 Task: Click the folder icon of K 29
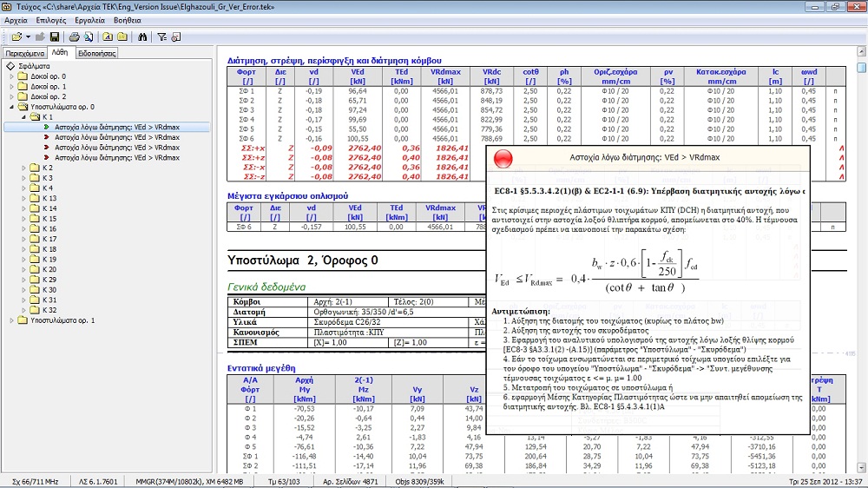click(x=35, y=280)
